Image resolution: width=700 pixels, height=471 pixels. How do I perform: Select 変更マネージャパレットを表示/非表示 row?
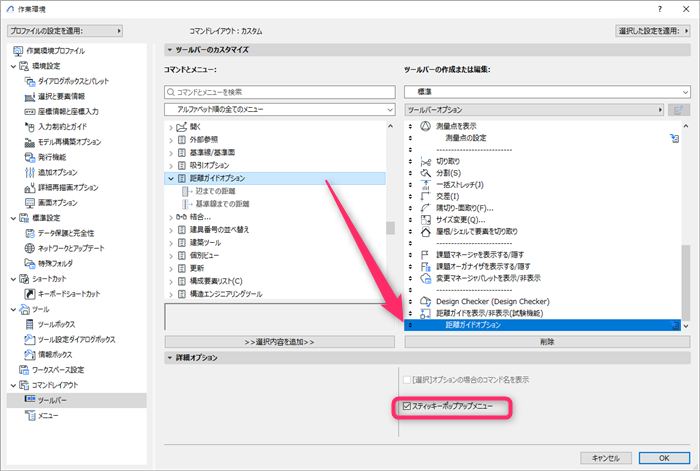click(542, 278)
